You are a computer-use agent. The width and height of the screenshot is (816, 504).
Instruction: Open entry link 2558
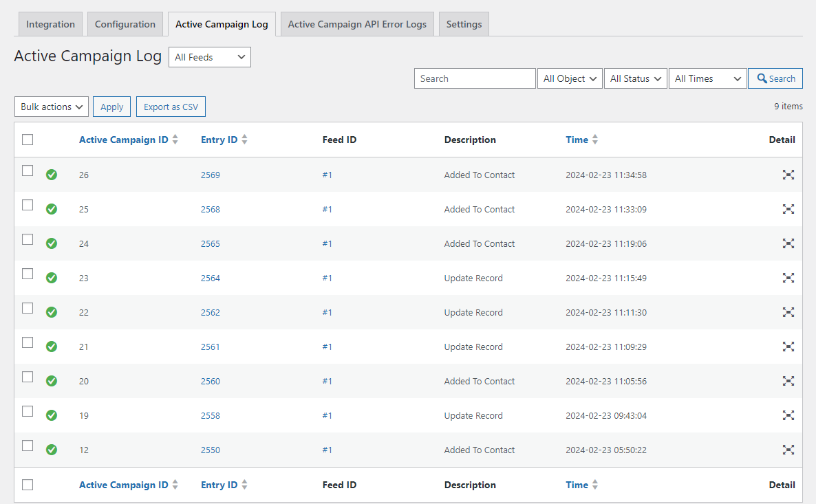(211, 415)
